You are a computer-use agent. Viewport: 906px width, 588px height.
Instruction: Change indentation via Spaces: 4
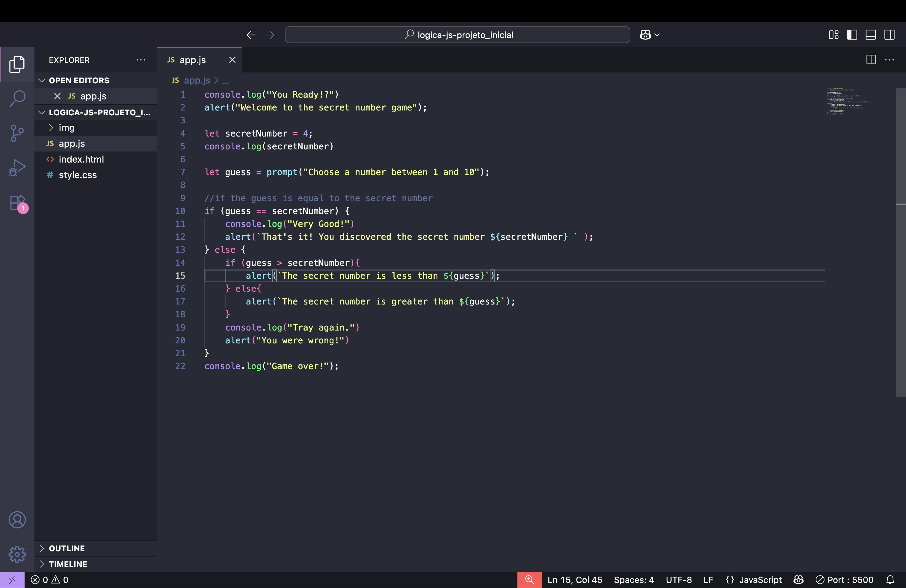(634, 580)
